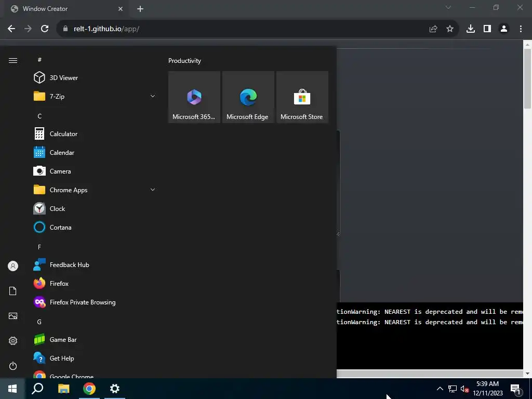The height and width of the screenshot is (399, 532).
Task: Toggle Chrome side panel
Action: coord(487,29)
